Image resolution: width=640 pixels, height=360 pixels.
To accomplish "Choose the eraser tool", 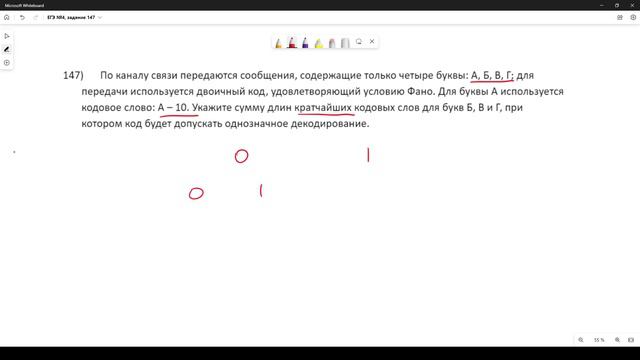I will point(332,42).
